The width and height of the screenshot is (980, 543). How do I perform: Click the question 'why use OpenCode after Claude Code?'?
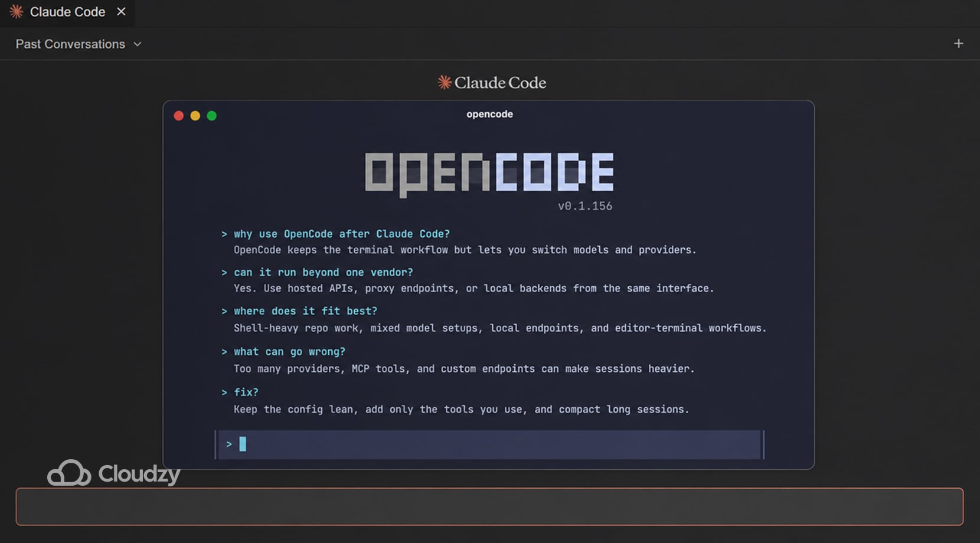[x=342, y=234]
